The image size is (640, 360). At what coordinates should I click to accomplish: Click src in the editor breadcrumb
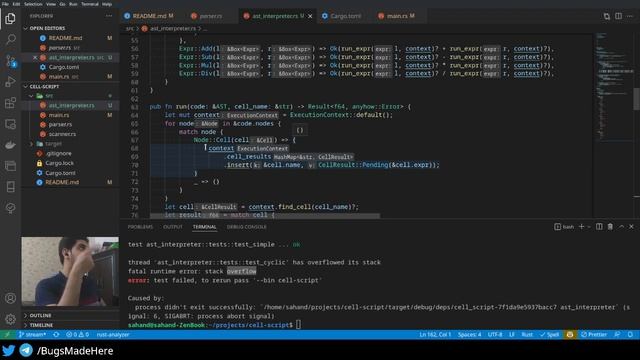[x=130, y=29]
